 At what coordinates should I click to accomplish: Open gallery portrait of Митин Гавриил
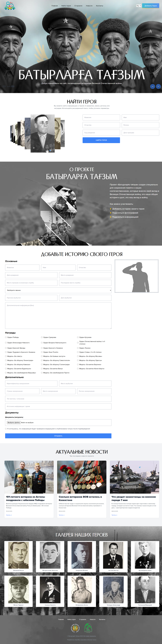pyautogui.click(x=19, y=590)
